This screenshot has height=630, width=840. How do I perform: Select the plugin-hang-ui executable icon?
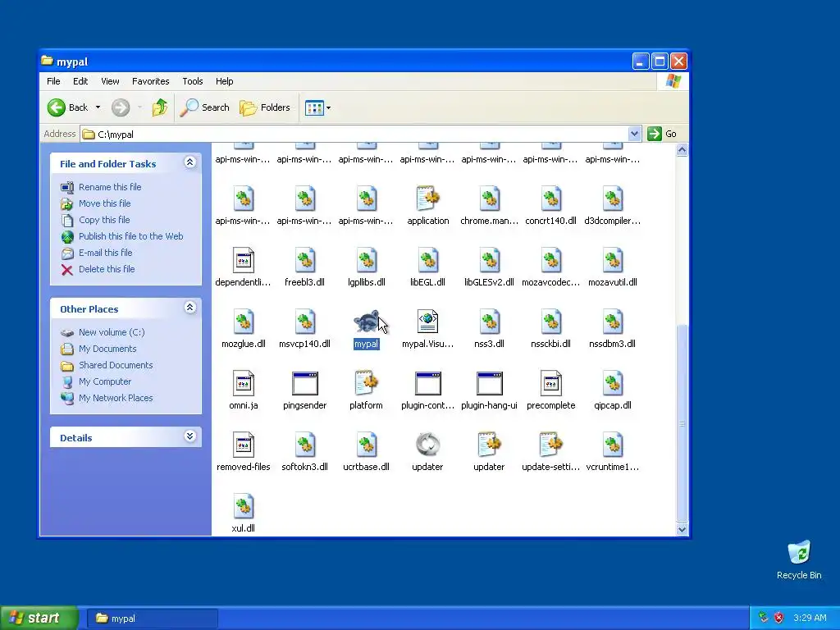click(489, 384)
